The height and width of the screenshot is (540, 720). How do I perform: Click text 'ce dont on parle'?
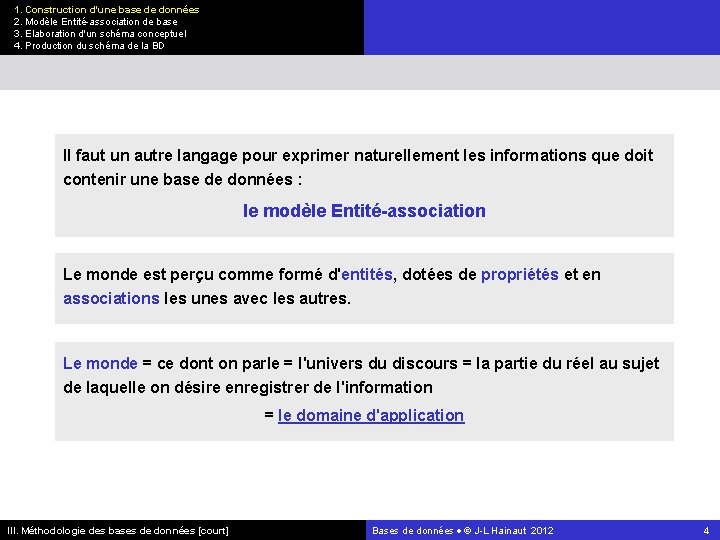pos(218,364)
